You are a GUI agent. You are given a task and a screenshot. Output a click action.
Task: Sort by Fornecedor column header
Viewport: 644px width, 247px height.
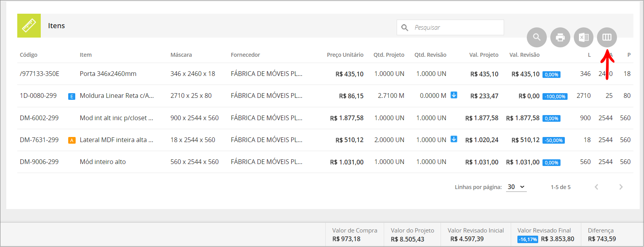[x=245, y=55]
